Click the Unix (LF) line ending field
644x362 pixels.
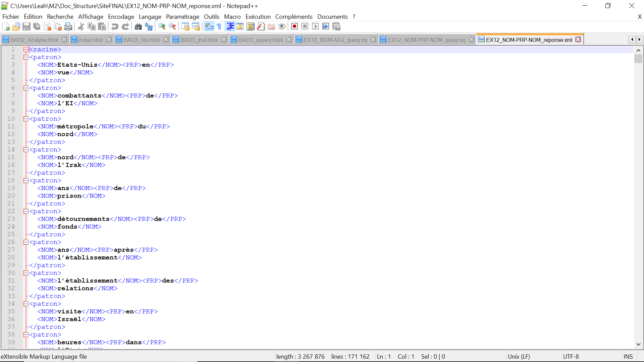[519, 357]
